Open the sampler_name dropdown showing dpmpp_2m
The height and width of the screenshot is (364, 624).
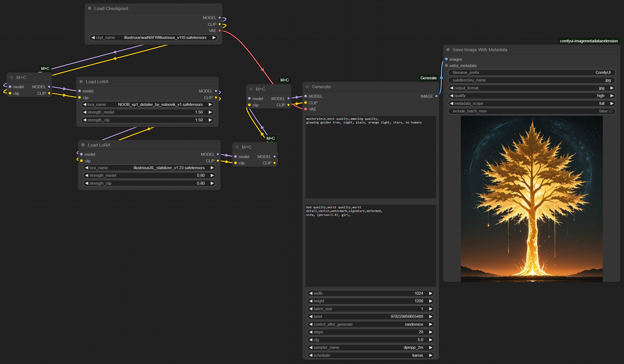pyautogui.click(x=370, y=347)
